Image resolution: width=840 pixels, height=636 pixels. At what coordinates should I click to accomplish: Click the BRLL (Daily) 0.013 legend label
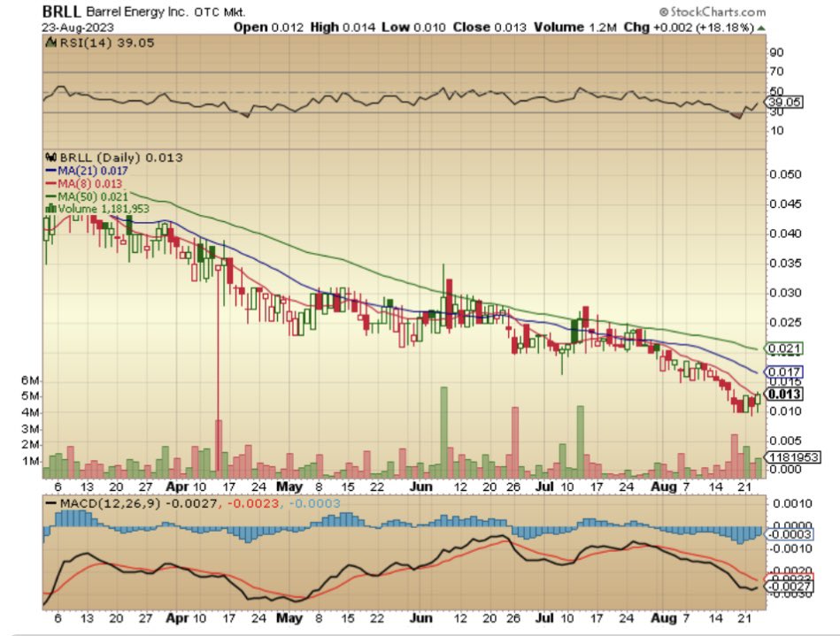(x=121, y=157)
